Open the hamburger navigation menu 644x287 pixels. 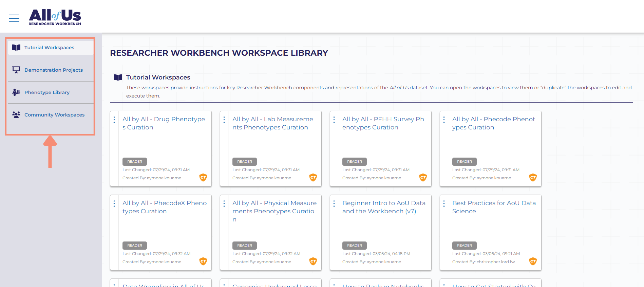[x=14, y=18]
